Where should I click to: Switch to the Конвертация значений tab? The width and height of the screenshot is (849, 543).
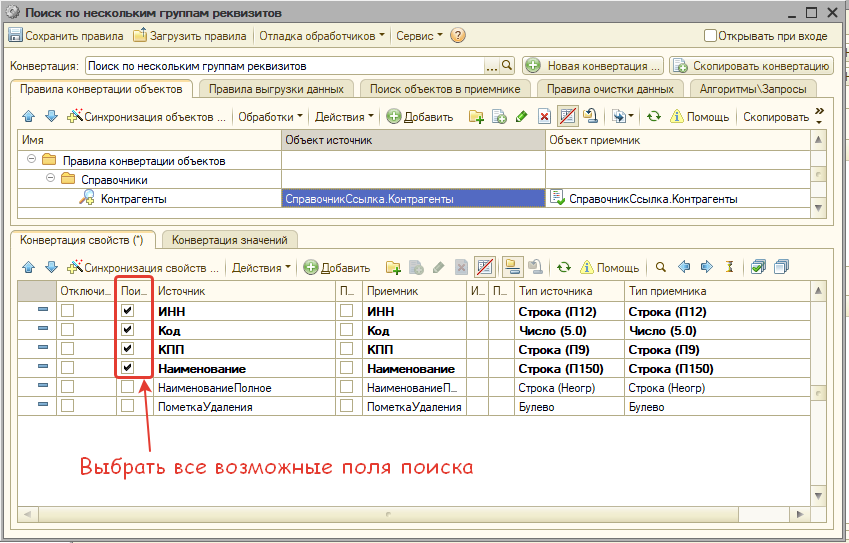tap(230, 240)
